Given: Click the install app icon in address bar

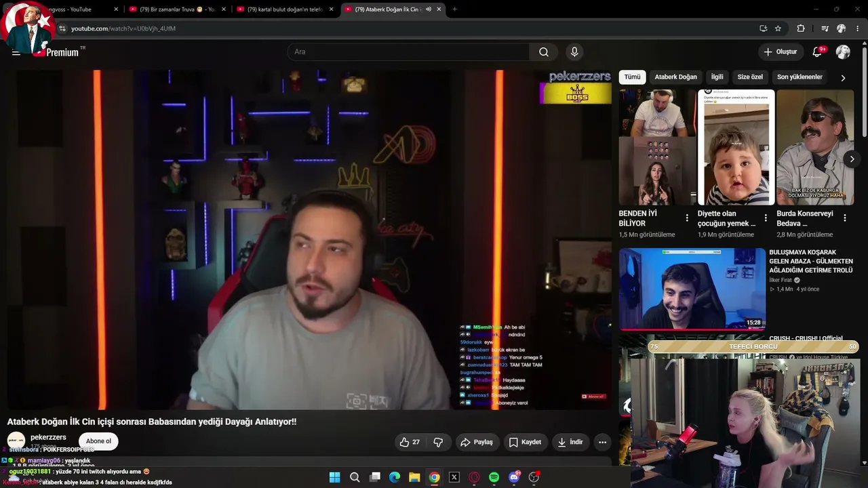Looking at the screenshot, I should coord(764,28).
